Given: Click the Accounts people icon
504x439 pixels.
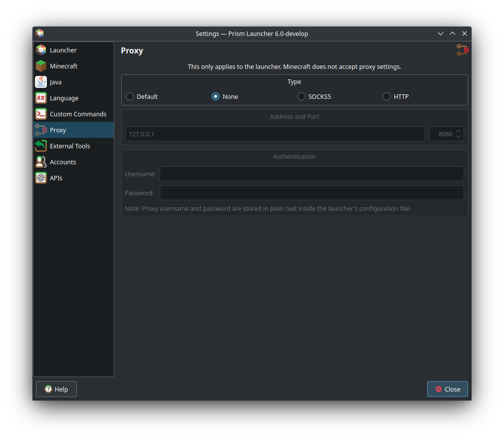Looking at the screenshot, I should [x=41, y=162].
